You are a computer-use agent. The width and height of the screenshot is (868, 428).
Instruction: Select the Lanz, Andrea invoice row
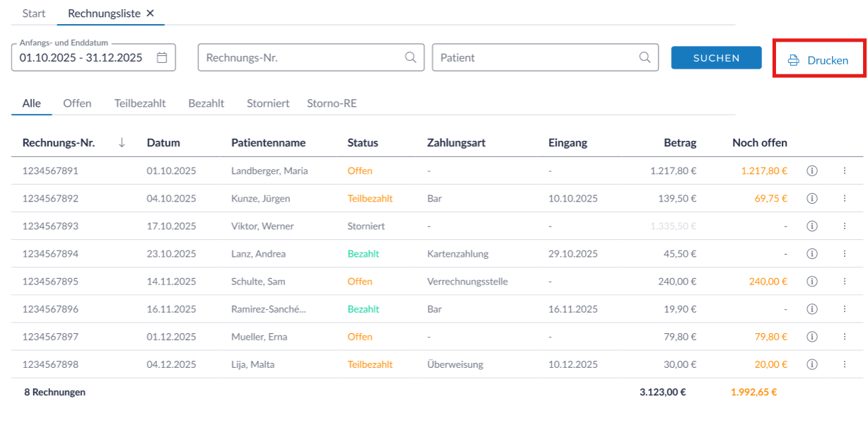(258, 254)
